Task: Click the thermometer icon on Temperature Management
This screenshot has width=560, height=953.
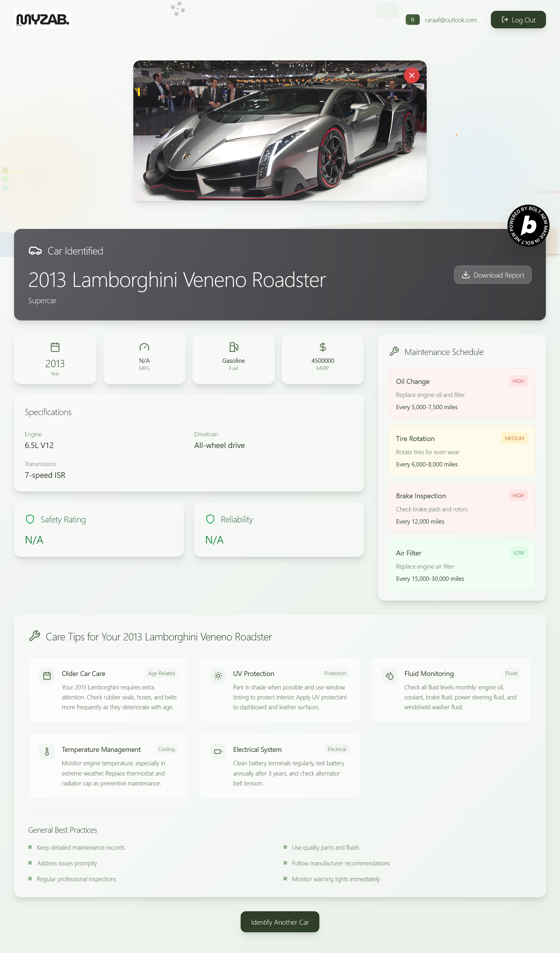Action: pos(47,751)
